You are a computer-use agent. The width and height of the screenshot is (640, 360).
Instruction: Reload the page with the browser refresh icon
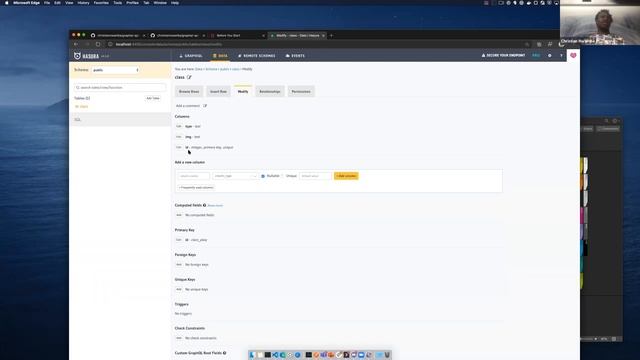(98, 44)
